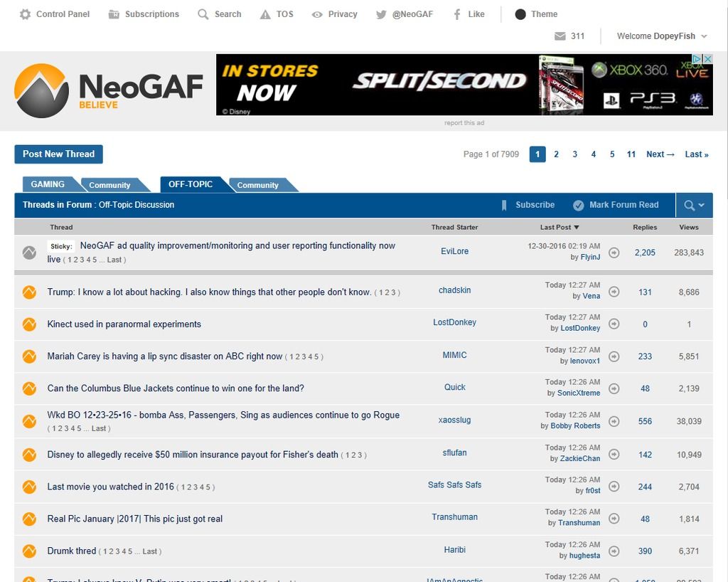Open the Off-Topic Community tab

coord(258,185)
